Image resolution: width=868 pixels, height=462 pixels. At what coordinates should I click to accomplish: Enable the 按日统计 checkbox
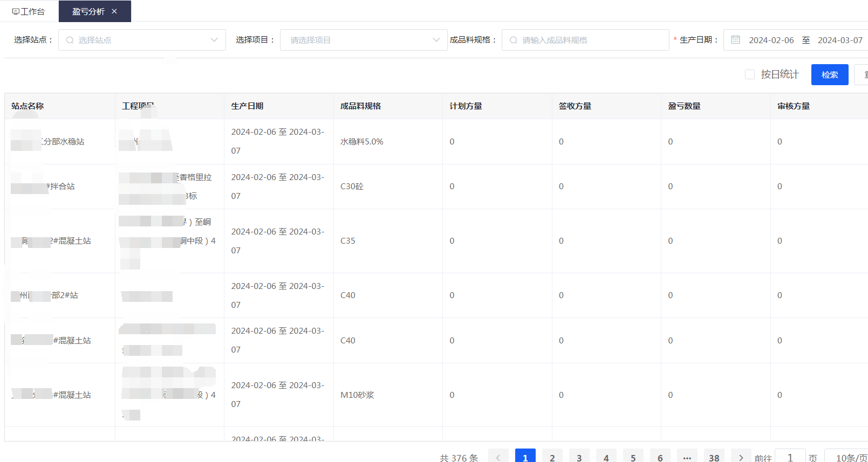pos(750,74)
